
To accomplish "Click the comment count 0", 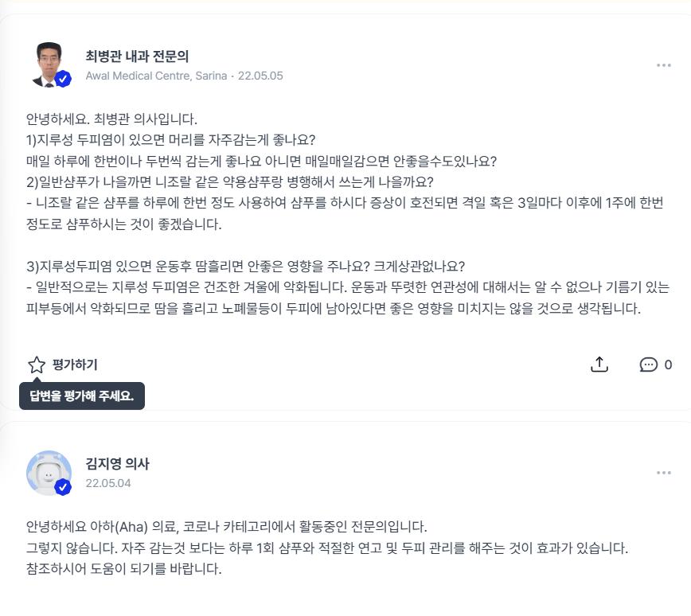I will click(668, 365).
